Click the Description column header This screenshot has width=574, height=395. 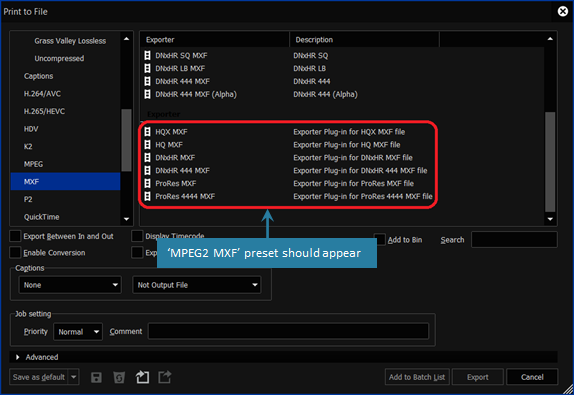coord(364,40)
